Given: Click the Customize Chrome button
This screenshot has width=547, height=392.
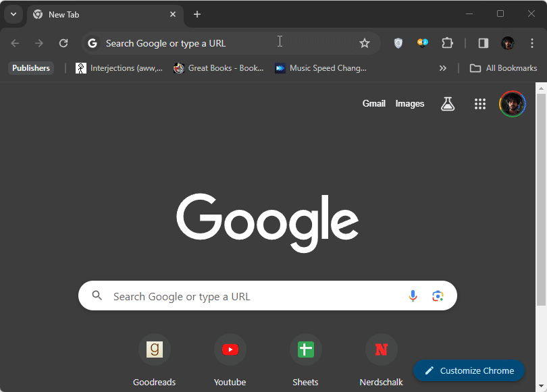Looking at the screenshot, I should [x=469, y=370].
